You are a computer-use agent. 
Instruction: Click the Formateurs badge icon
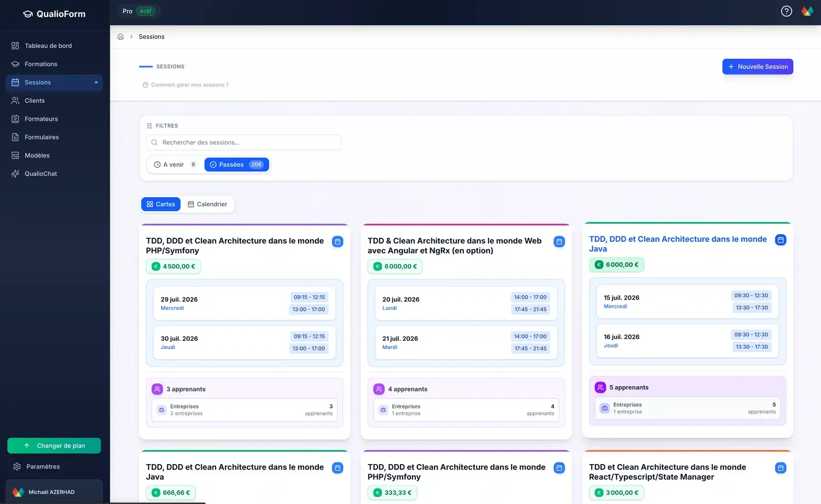click(15, 119)
